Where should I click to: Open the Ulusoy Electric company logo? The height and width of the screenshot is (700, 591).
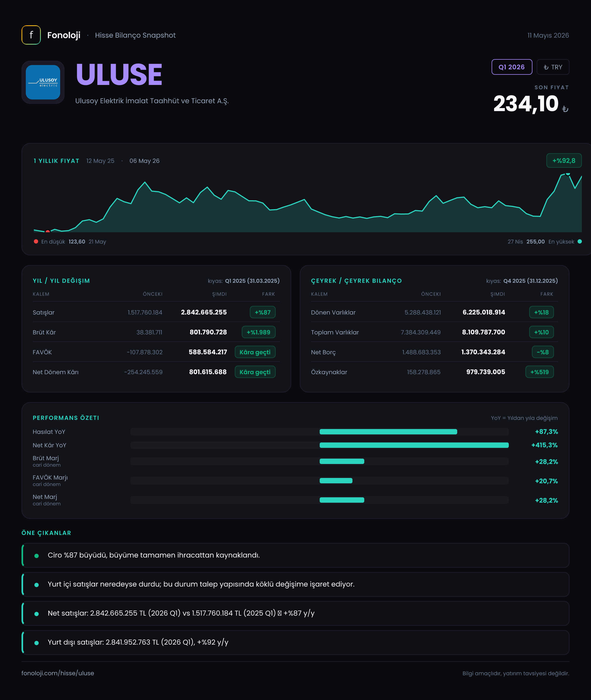tap(43, 82)
